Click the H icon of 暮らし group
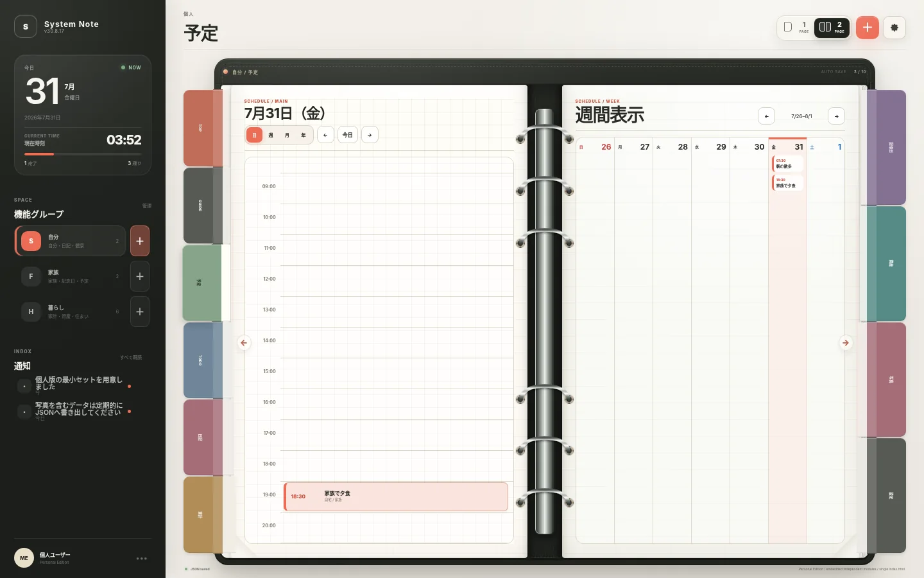Screen dimensions: 924x578 31,311
